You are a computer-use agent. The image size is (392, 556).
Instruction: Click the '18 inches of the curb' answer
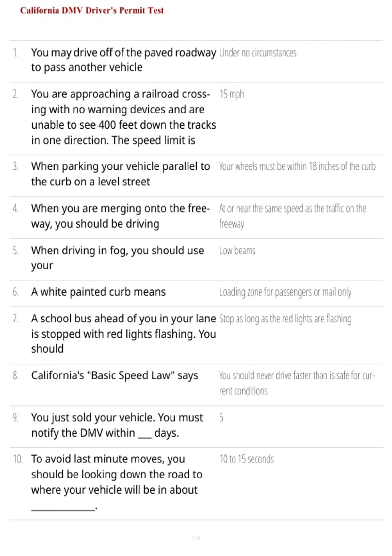point(297,166)
